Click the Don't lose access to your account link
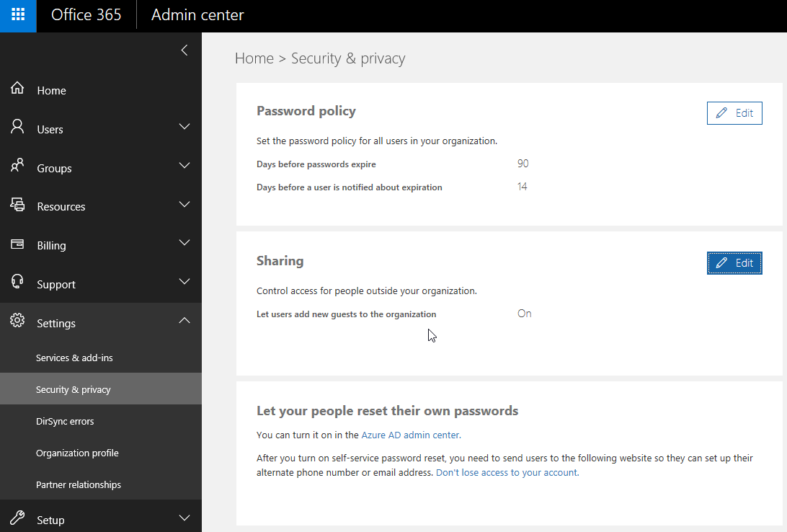Viewport: 787px width, 532px height. pyautogui.click(x=507, y=472)
